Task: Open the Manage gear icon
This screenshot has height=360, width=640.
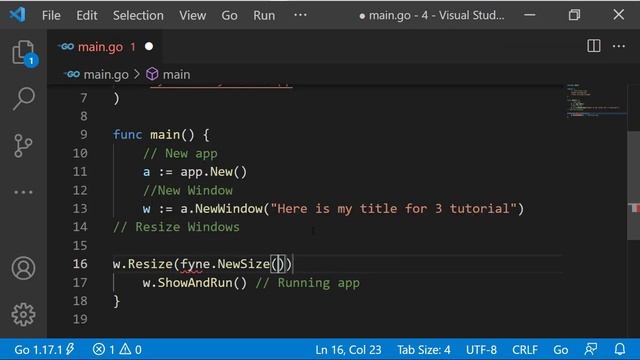Action: [23, 314]
